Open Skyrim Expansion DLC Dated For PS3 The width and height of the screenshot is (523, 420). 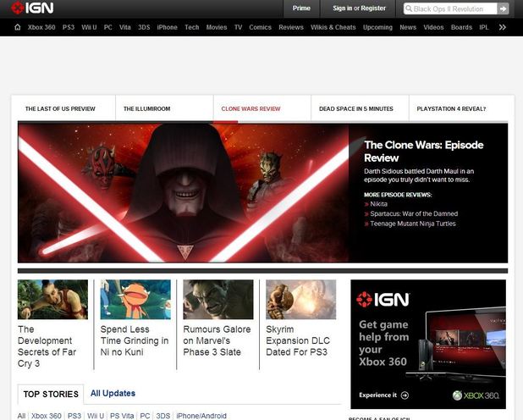coord(298,340)
